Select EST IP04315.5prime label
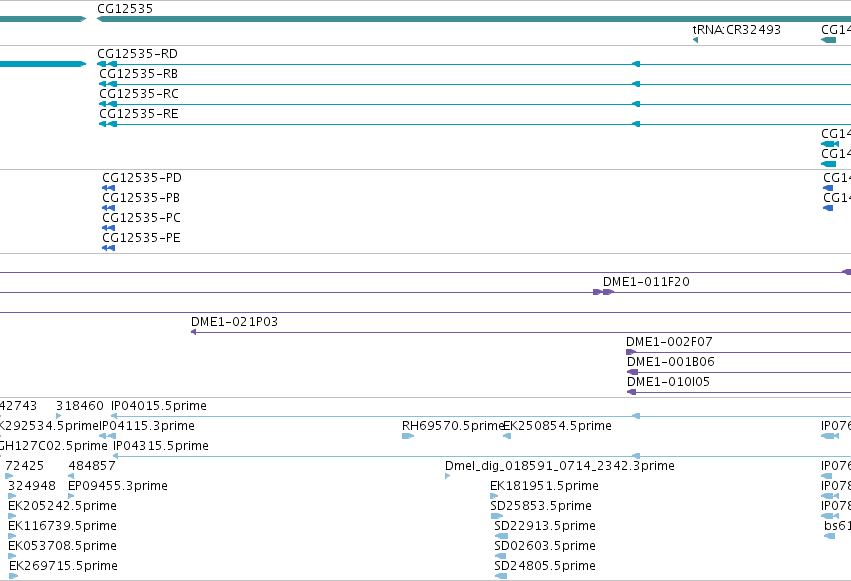 pos(161,446)
